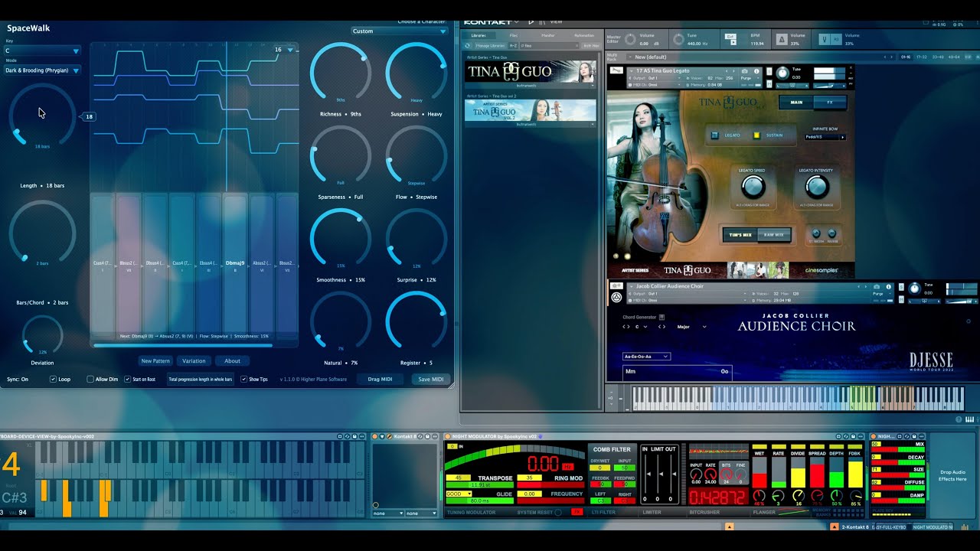Select the Raw Mix button
Screen dimensions: 980x551
pyautogui.click(x=773, y=235)
